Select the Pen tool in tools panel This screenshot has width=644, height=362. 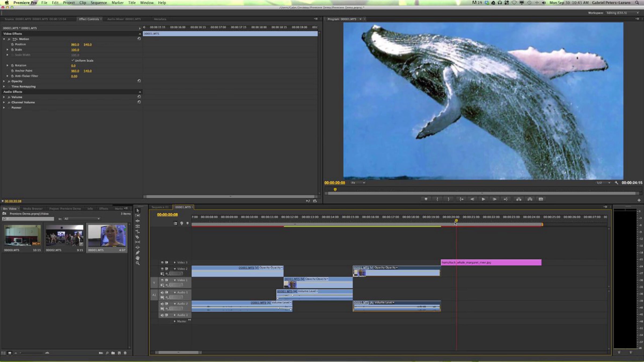coord(137,253)
